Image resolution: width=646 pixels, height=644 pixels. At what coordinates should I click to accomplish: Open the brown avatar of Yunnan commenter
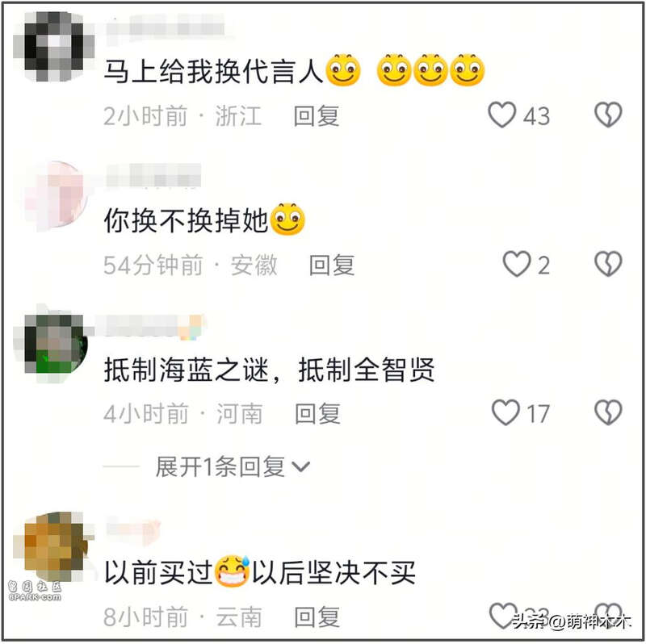(54, 546)
